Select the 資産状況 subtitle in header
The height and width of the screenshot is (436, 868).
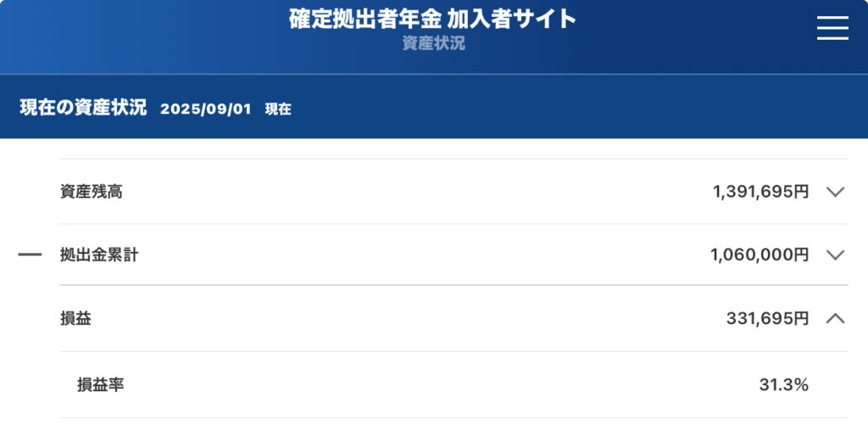[433, 44]
